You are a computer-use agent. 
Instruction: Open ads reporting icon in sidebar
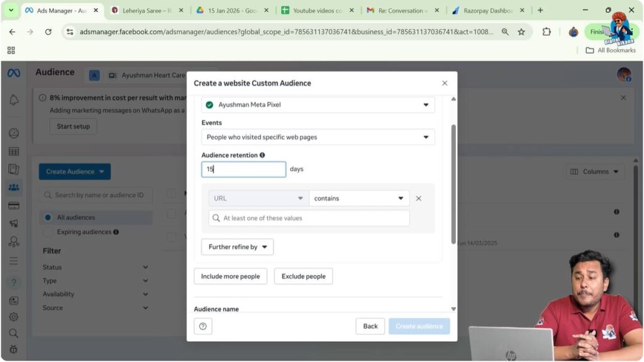[14, 169]
